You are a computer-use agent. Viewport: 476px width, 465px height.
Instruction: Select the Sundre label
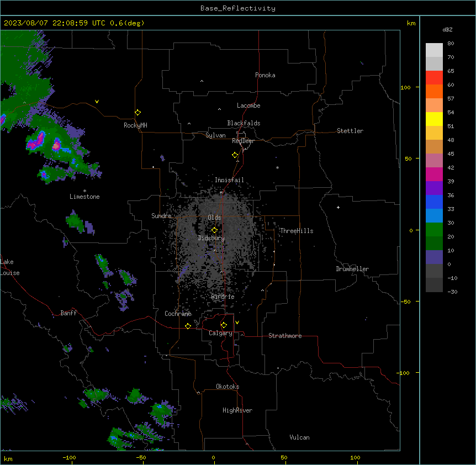click(161, 215)
